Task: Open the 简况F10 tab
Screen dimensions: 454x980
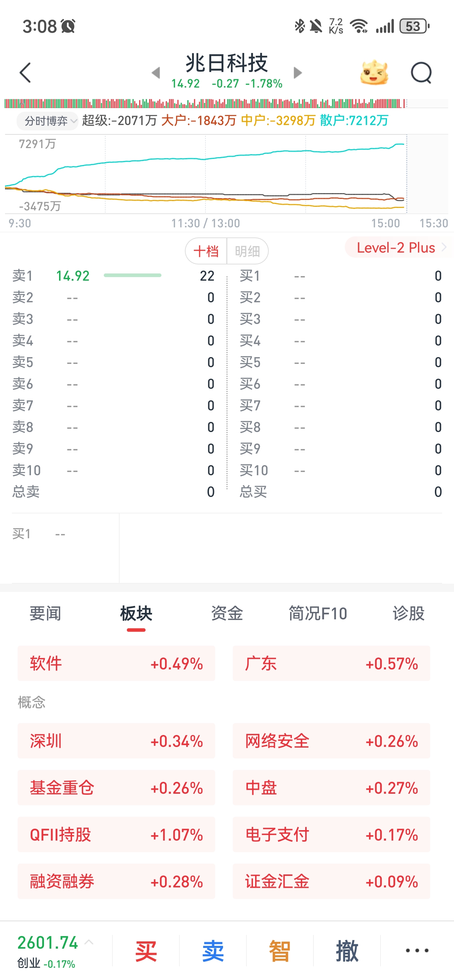Action: tap(318, 613)
